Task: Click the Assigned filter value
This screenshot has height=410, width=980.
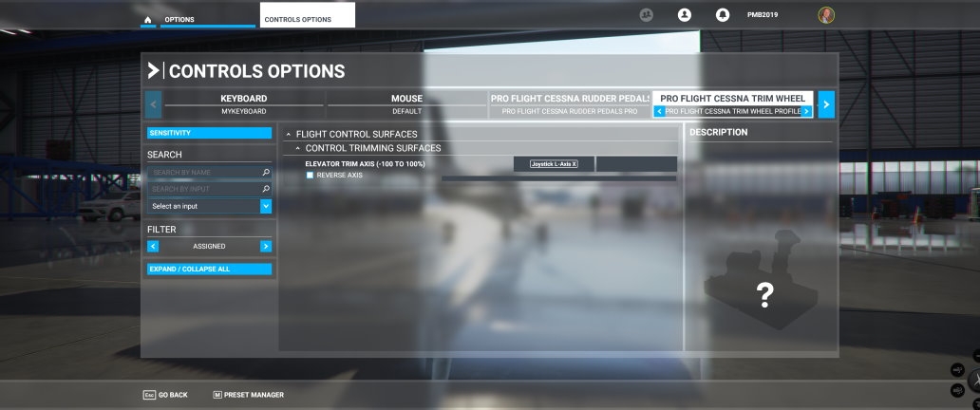Action: [x=209, y=246]
